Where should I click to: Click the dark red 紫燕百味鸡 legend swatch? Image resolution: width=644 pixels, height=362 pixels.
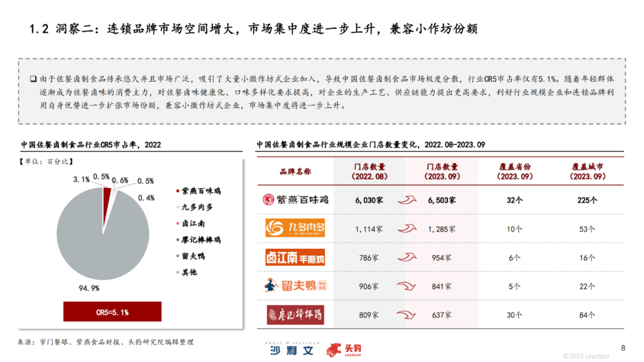pyautogui.click(x=178, y=191)
